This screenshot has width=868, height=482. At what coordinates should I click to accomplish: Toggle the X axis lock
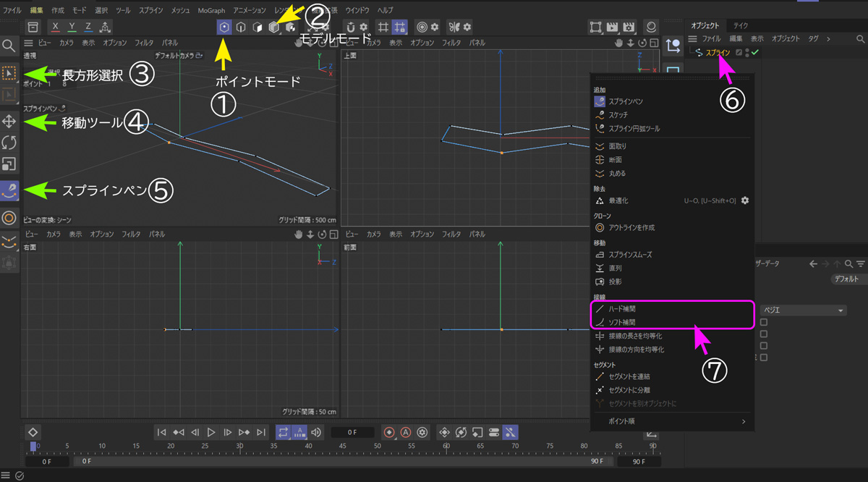tap(55, 27)
